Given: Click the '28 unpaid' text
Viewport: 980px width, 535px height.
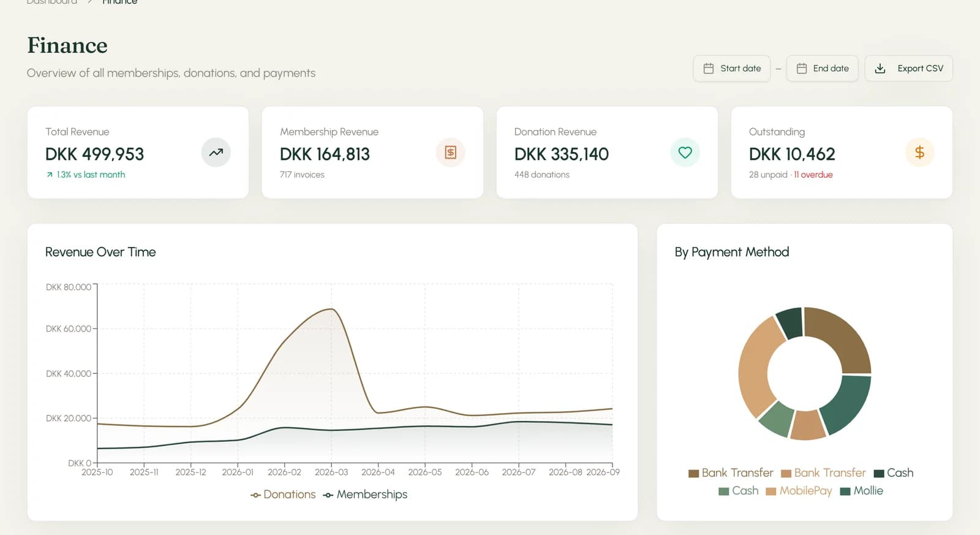Looking at the screenshot, I should click(768, 175).
